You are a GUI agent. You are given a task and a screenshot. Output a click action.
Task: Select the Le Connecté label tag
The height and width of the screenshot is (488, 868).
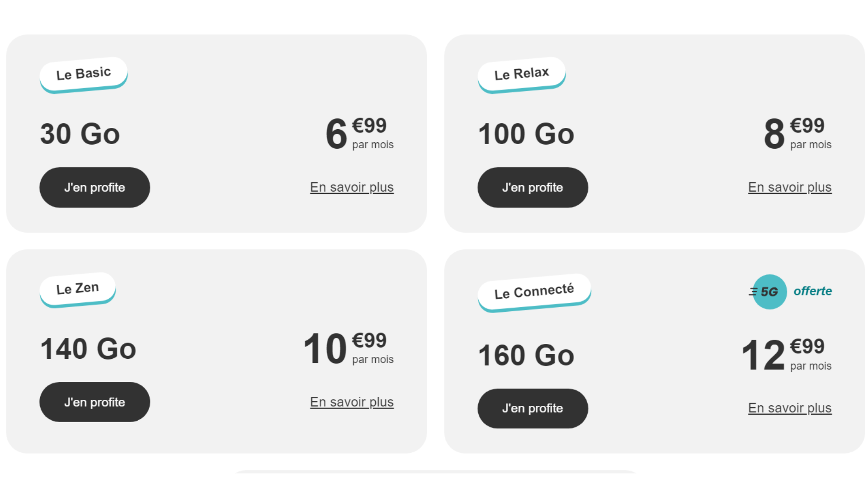tap(534, 292)
